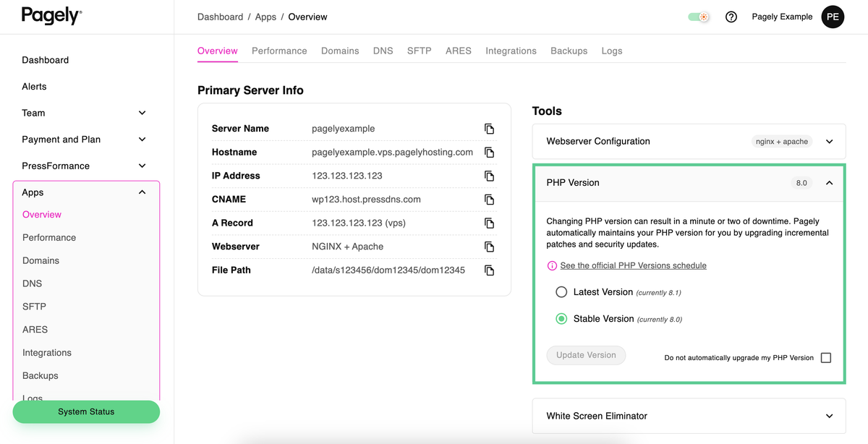The height and width of the screenshot is (444, 868).
Task: Switch to the Domains tab
Action: pyautogui.click(x=340, y=51)
